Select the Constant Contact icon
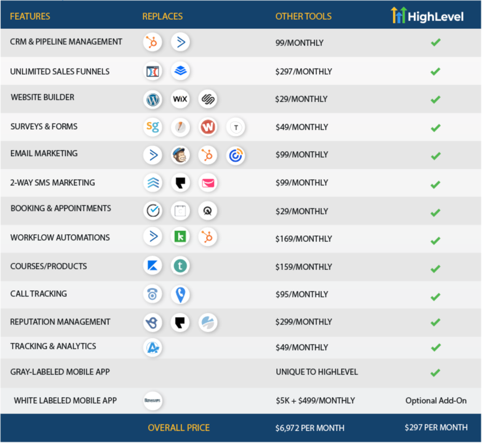 (x=236, y=156)
